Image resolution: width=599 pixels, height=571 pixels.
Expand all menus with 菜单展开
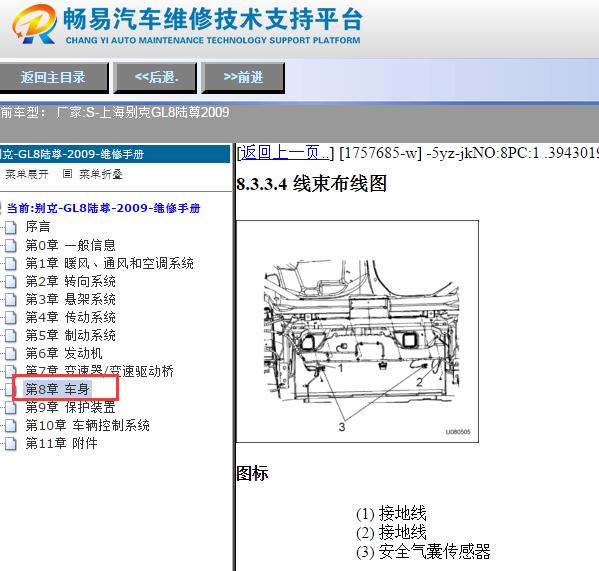coord(27,175)
